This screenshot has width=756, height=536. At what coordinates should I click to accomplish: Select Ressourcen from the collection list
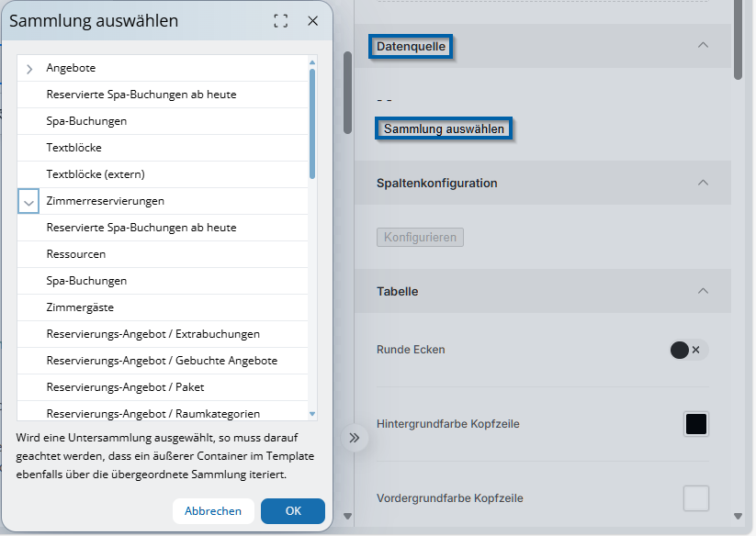(x=76, y=254)
